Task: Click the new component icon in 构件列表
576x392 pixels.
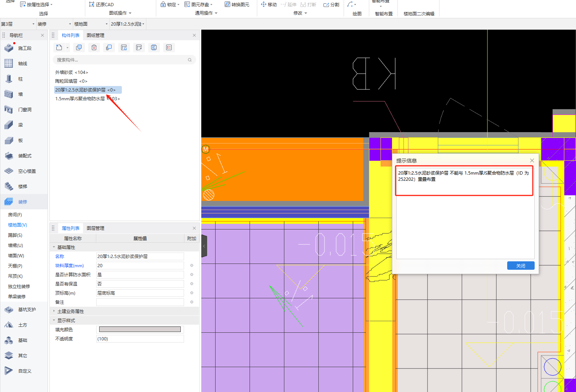Action: coord(59,47)
